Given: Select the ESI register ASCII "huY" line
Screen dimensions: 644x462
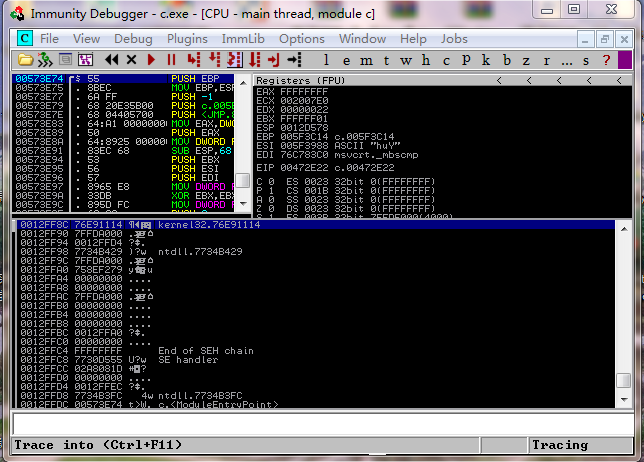Looking at the screenshot, I should [328, 146].
